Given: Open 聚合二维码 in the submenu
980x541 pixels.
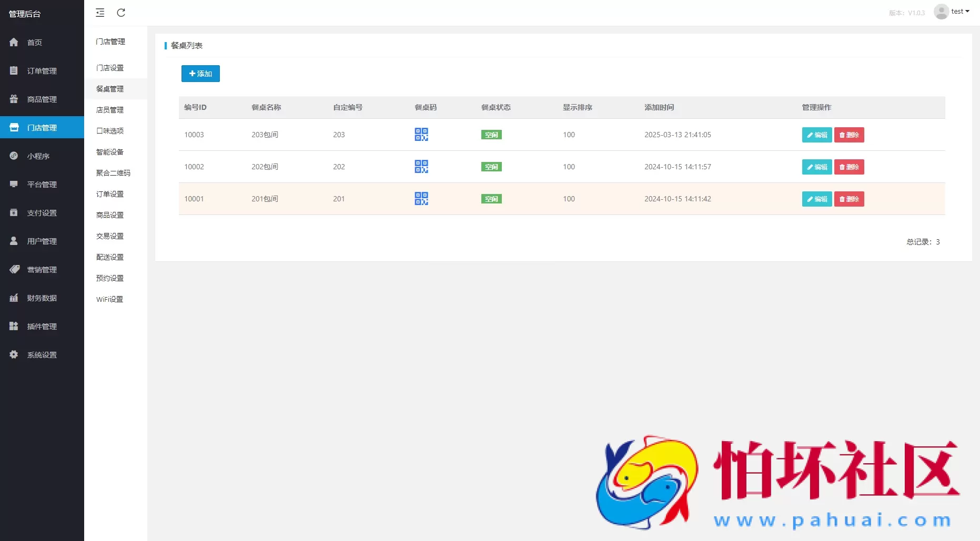Looking at the screenshot, I should click(113, 173).
